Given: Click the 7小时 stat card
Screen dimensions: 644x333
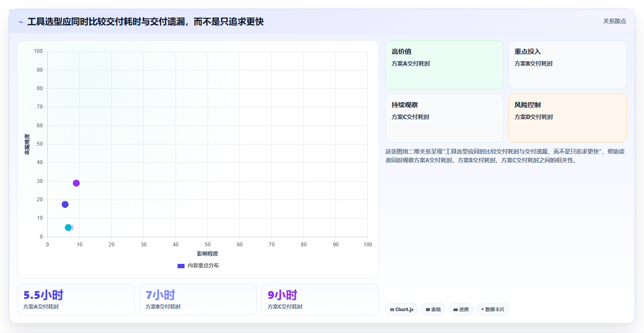Looking at the screenshot, I should (198, 299).
